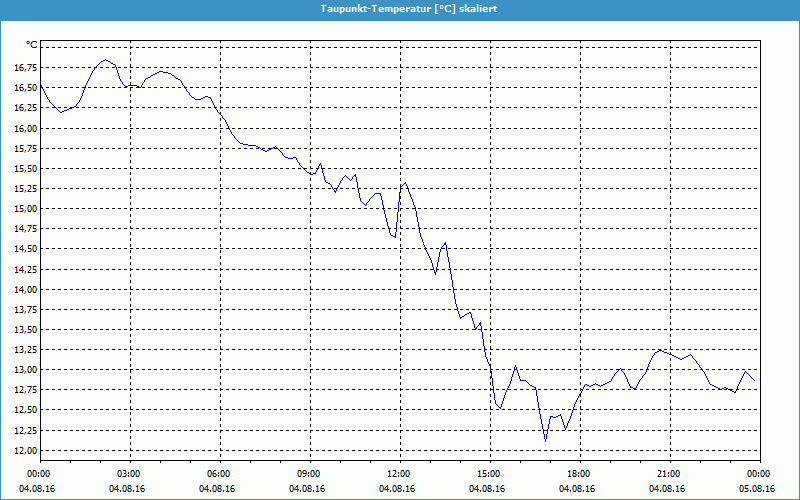Click the Taupunkt-Temperatur chart title
The width and height of the screenshot is (800, 500).
(399, 8)
